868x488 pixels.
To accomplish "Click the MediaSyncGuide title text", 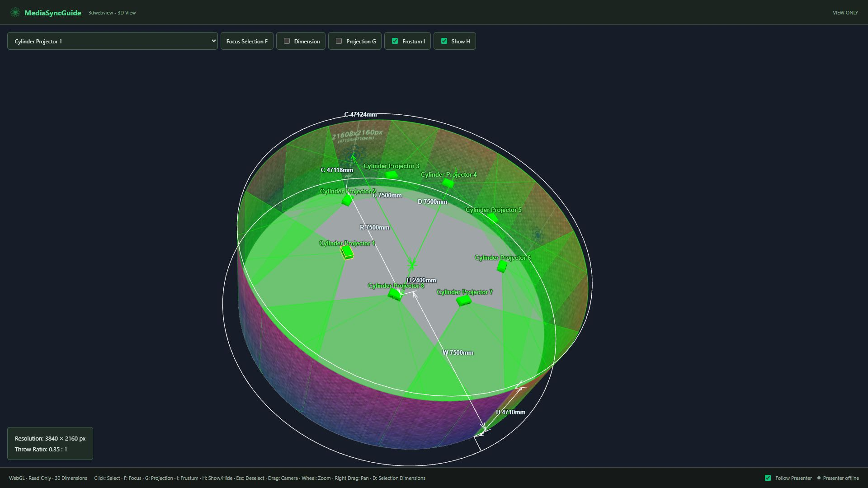I will pyautogui.click(x=53, y=13).
